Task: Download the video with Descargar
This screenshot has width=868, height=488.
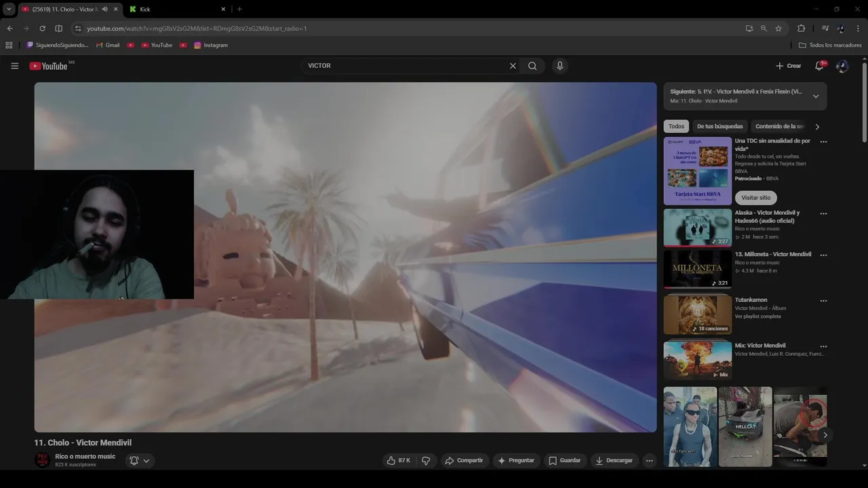Action: point(614,460)
